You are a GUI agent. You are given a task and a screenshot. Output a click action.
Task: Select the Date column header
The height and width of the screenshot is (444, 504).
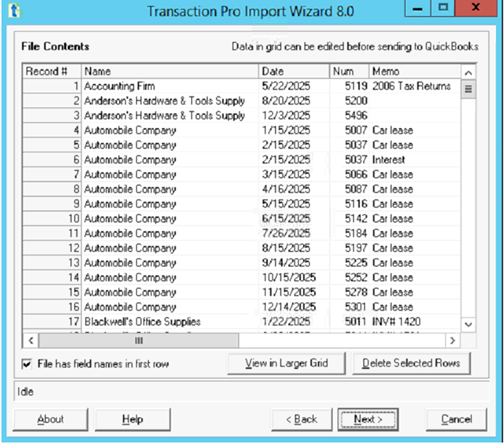tap(294, 71)
